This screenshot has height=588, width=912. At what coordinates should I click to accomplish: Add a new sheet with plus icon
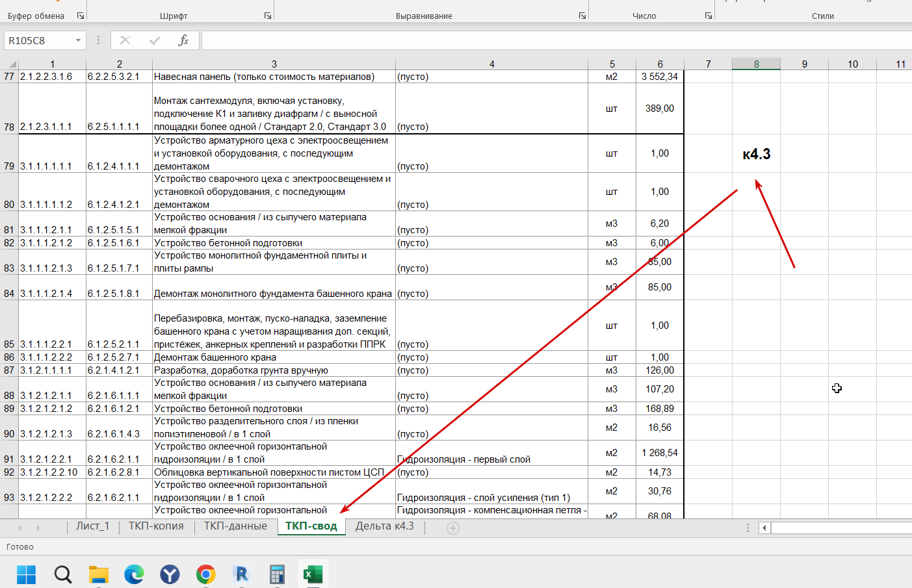coord(453,528)
